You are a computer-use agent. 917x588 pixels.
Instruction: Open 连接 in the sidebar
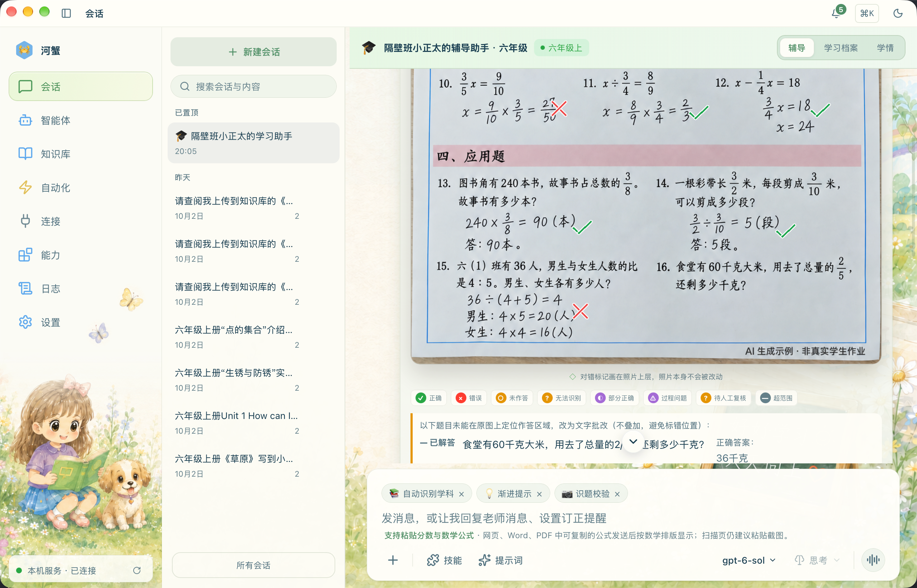(81, 221)
